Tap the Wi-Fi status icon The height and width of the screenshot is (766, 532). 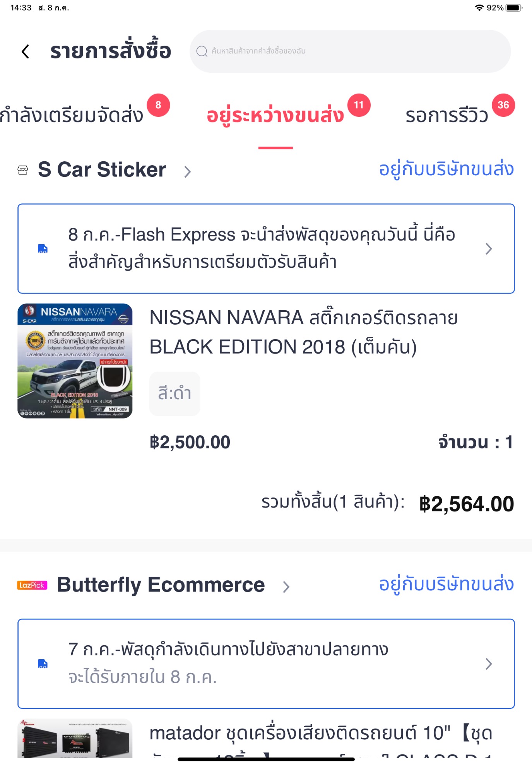point(479,8)
